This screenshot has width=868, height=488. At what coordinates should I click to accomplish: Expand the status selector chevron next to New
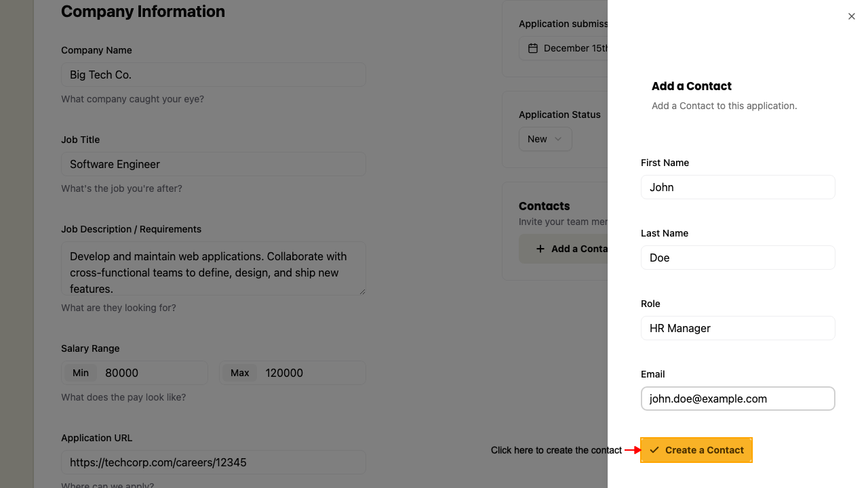(559, 139)
